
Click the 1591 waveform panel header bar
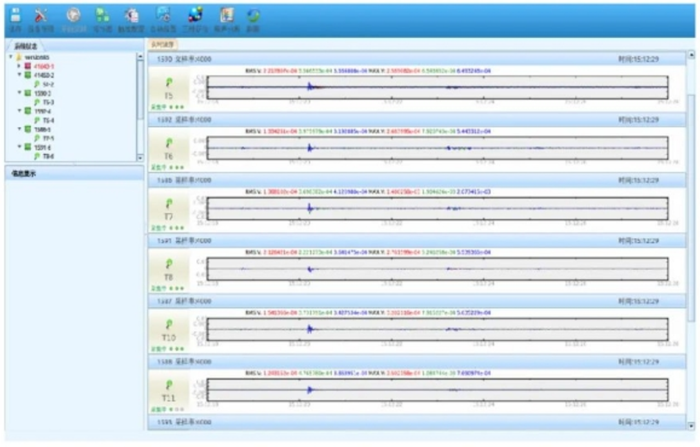pyautogui.click(x=417, y=241)
